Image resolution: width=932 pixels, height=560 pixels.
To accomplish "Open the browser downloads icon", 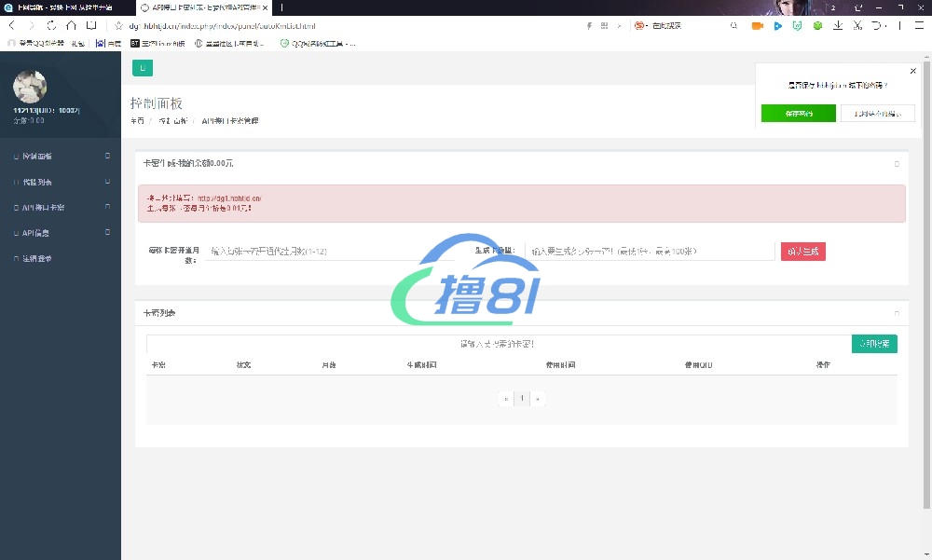I will pyautogui.click(x=838, y=26).
